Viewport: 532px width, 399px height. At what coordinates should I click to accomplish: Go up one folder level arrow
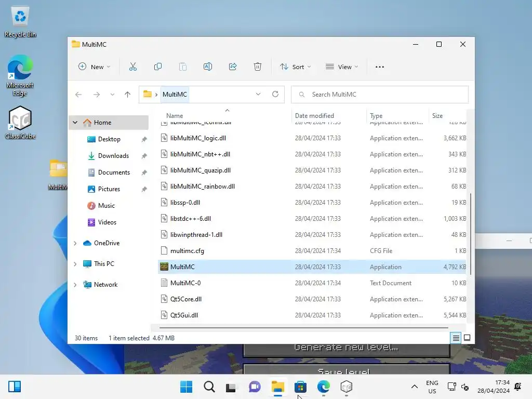click(x=128, y=95)
